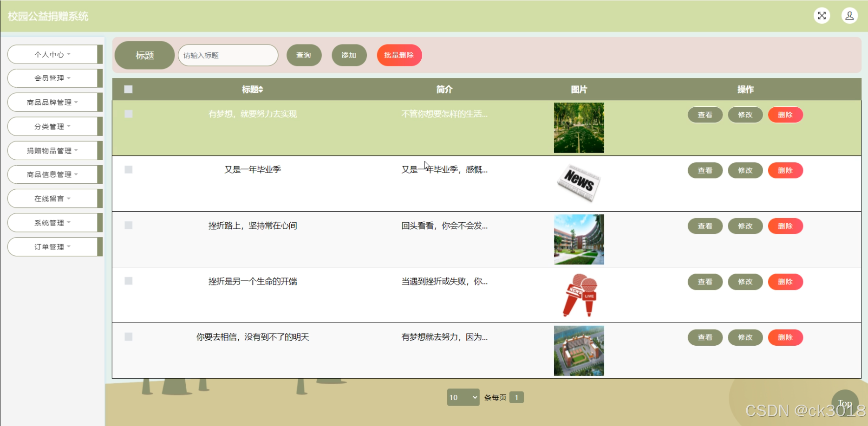Open the rows-per-page dropdown showing 10
The height and width of the screenshot is (426, 868).
pos(463,397)
